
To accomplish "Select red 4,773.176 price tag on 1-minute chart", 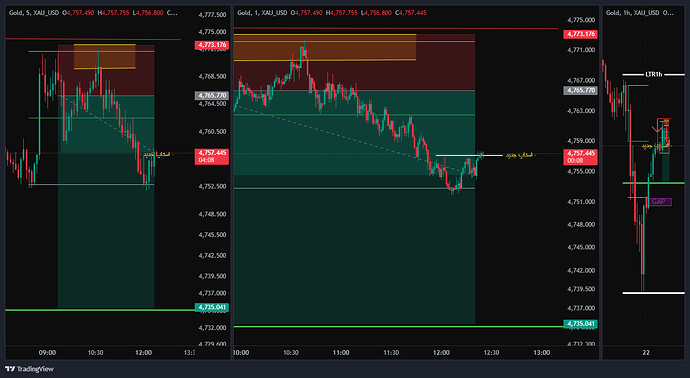I will (x=581, y=34).
